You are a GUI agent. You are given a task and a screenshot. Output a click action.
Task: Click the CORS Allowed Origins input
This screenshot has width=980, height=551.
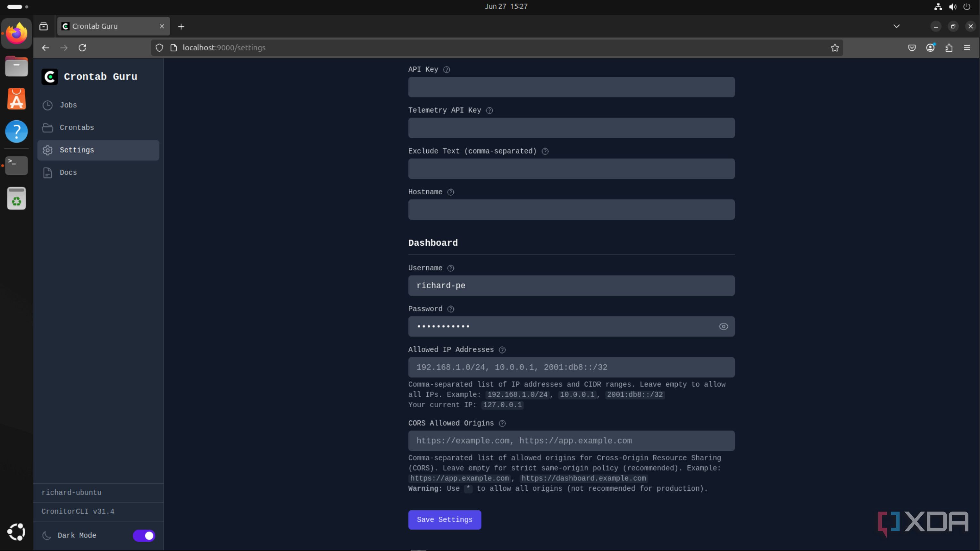[x=571, y=441]
